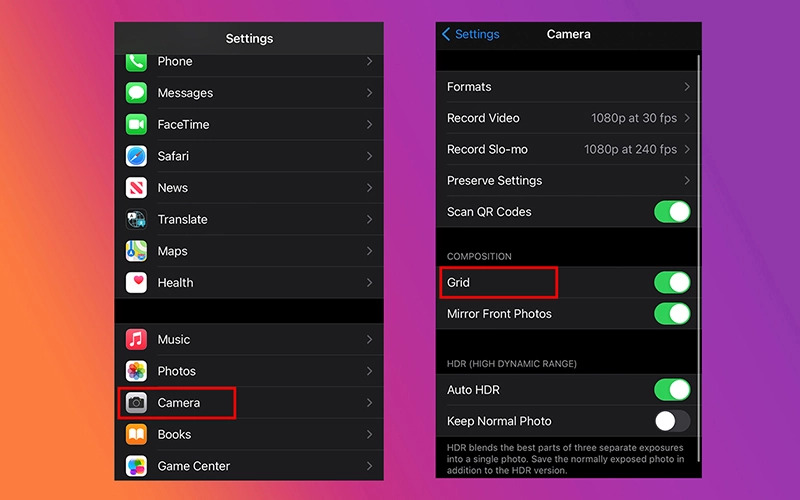
Task: Open Health row chevron
Action: pos(369,283)
